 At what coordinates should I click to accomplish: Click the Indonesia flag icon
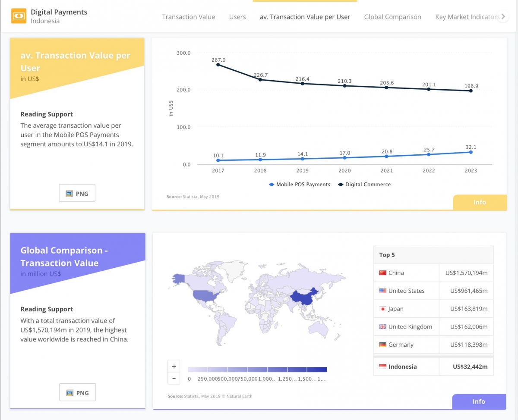(x=382, y=367)
